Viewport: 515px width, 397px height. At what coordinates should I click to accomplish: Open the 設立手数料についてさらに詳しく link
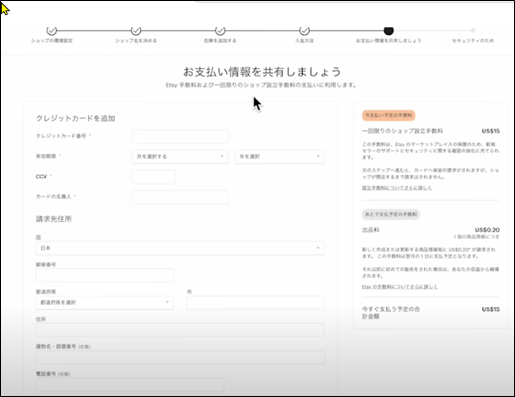coord(397,188)
